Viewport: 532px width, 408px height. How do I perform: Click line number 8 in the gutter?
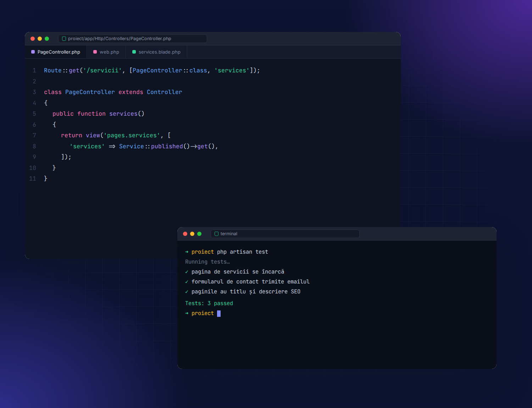[x=34, y=146]
